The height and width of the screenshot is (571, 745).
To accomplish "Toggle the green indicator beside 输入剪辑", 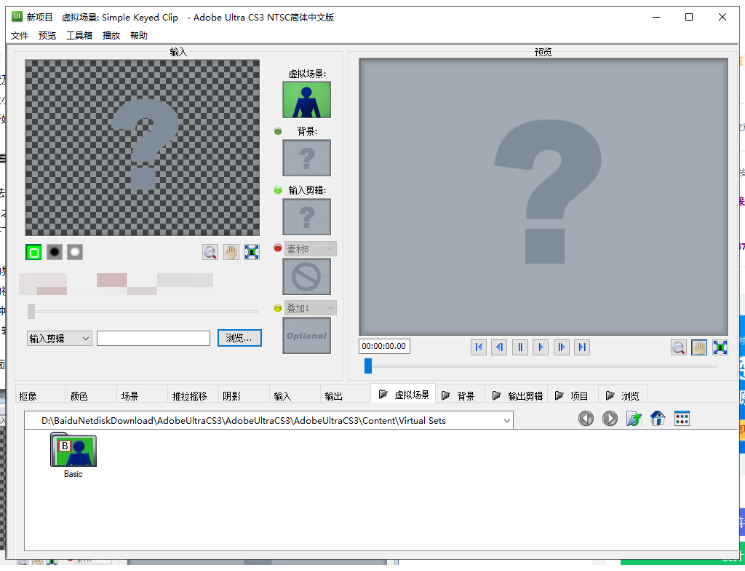I will 278,190.
